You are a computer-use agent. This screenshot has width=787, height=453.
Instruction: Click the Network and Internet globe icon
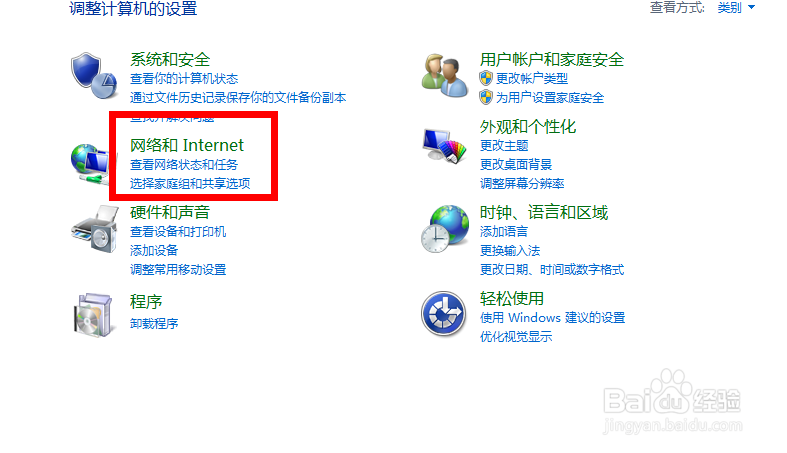pyautogui.click(x=90, y=164)
